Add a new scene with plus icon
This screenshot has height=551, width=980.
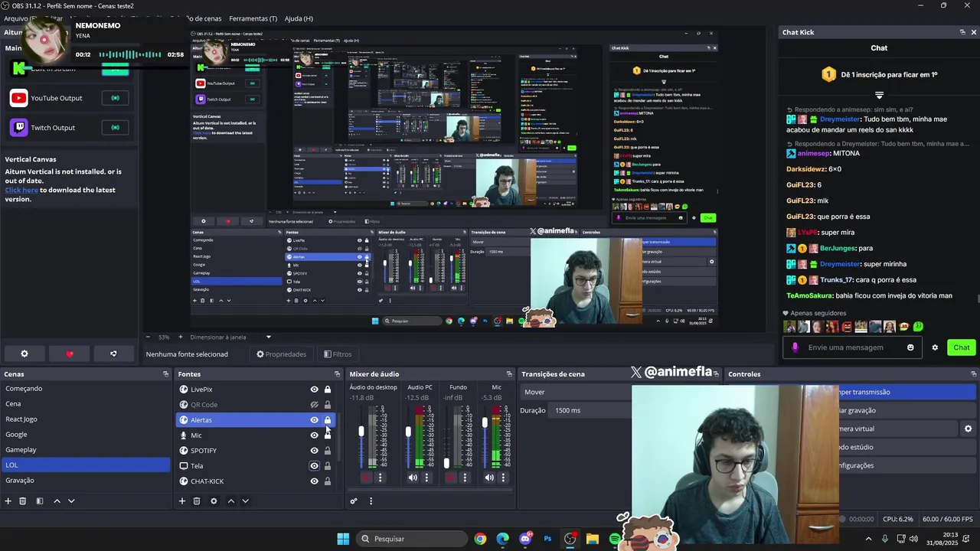click(x=8, y=501)
